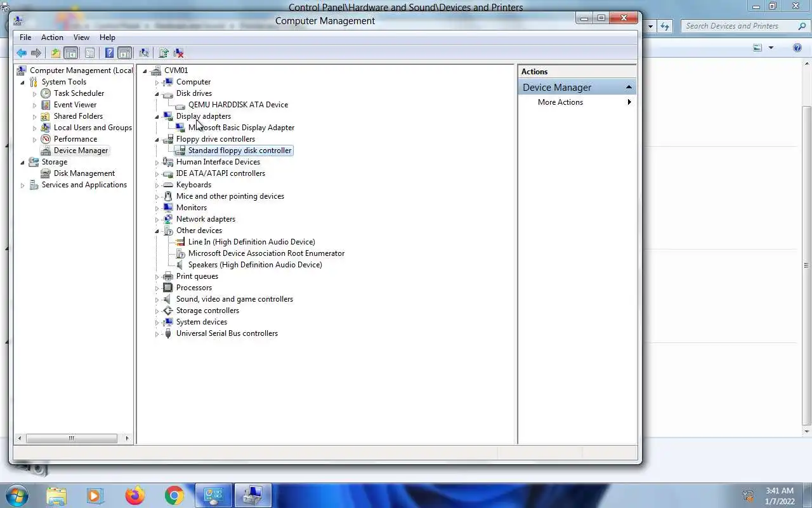Expand the Task Scheduler node
Image resolution: width=812 pixels, height=508 pixels.
(35, 93)
